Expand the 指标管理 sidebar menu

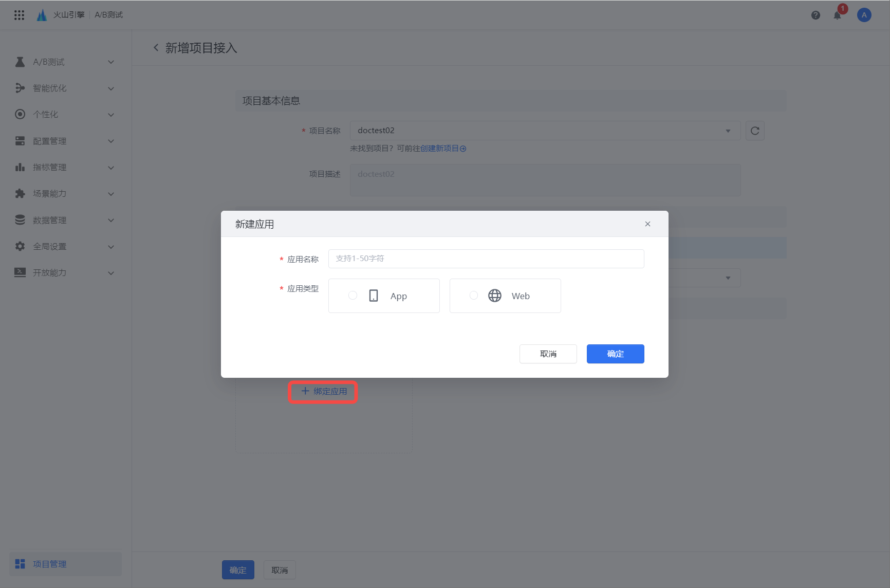pyautogui.click(x=111, y=168)
